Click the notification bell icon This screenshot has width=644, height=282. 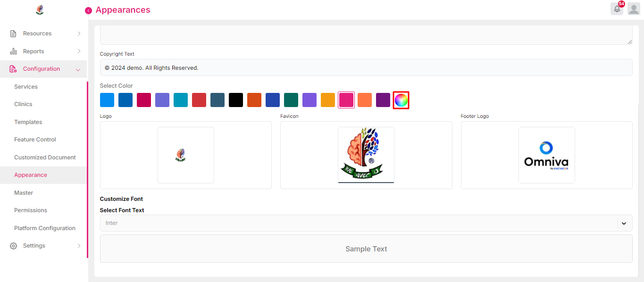click(x=617, y=9)
